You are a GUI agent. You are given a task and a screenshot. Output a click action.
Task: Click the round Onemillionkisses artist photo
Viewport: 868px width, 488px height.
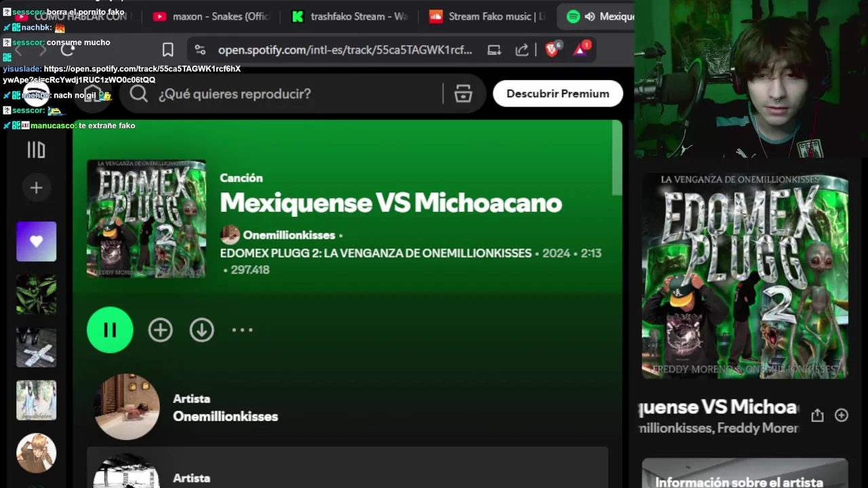pos(127,407)
